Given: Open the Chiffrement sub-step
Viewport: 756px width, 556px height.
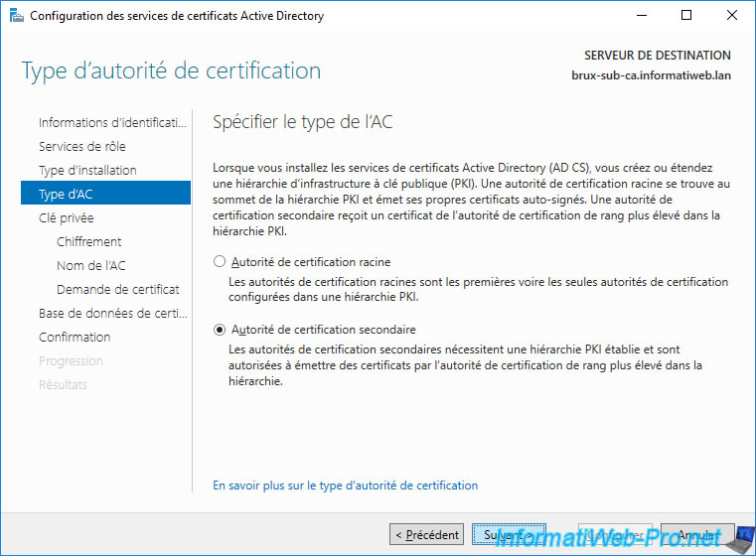Looking at the screenshot, I should [x=89, y=242].
